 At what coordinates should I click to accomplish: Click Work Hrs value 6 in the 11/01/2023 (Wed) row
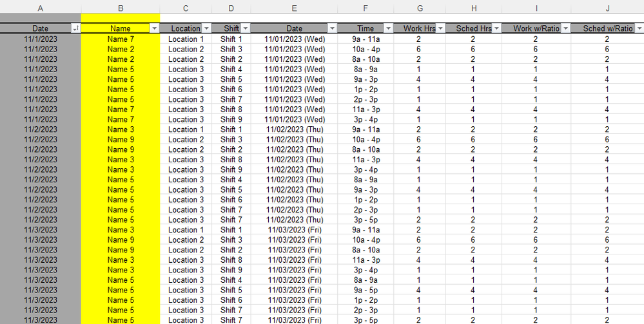tap(418, 50)
